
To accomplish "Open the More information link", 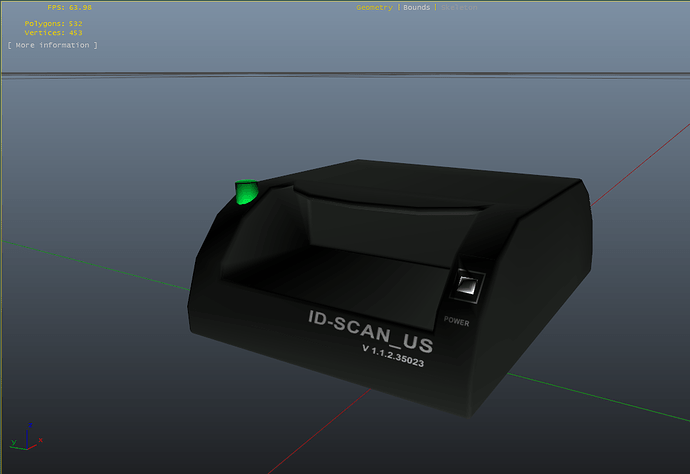I will [x=52, y=45].
